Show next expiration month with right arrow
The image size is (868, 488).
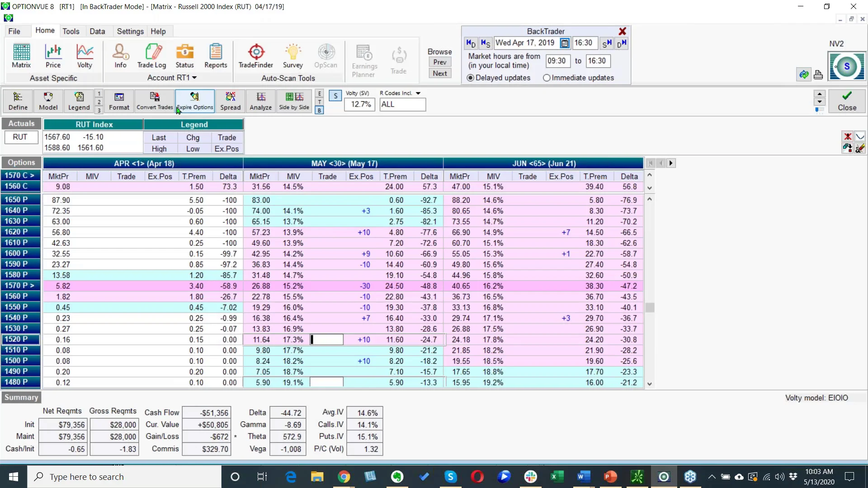pos(671,163)
